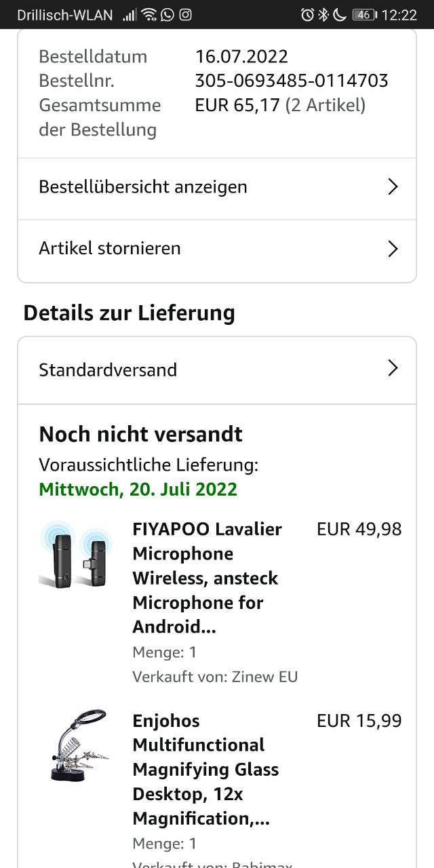
Task: Tap the WhatsApp status bar icon
Action: tap(167, 14)
